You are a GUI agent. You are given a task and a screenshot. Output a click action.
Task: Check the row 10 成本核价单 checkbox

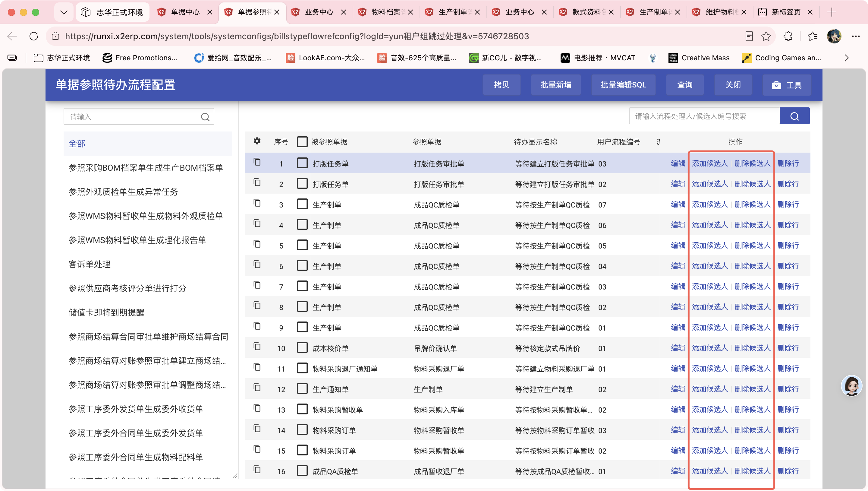[302, 347]
